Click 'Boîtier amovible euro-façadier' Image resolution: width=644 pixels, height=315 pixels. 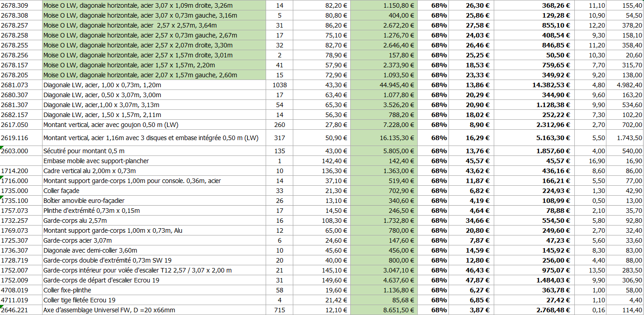pos(154,201)
